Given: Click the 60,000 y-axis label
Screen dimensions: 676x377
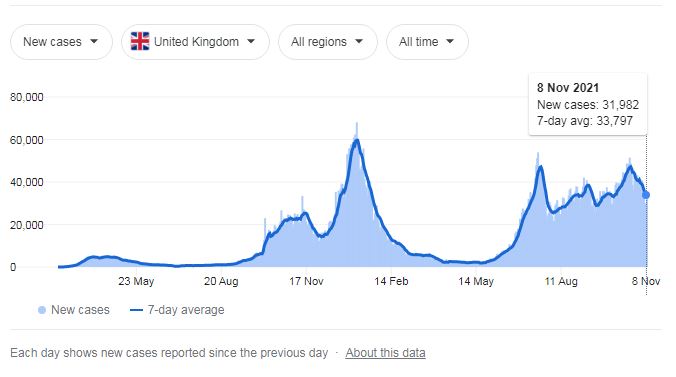Looking at the screenshot, I should (27, 140).
